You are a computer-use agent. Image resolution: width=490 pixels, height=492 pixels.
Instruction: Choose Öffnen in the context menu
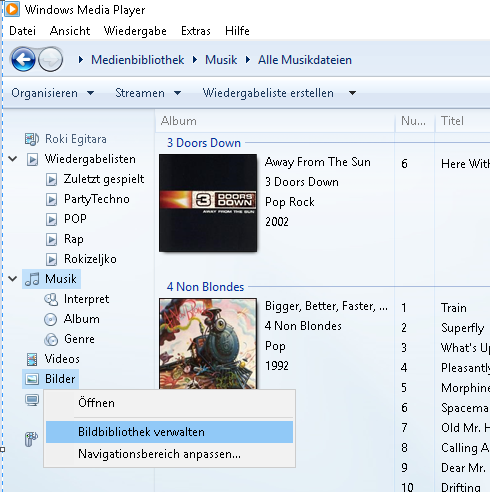tap(169, 403)
